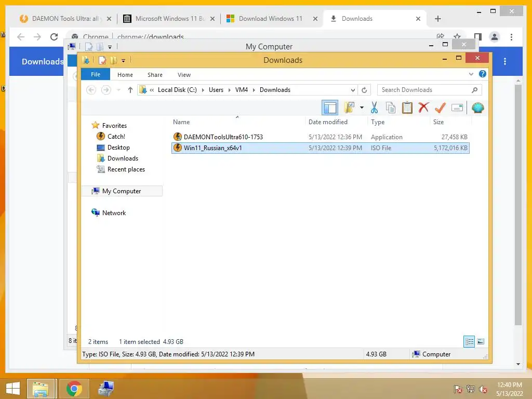The image size is (532, 399).
Task: Click the red X Delete icon
Action: [x=423, y=108]
